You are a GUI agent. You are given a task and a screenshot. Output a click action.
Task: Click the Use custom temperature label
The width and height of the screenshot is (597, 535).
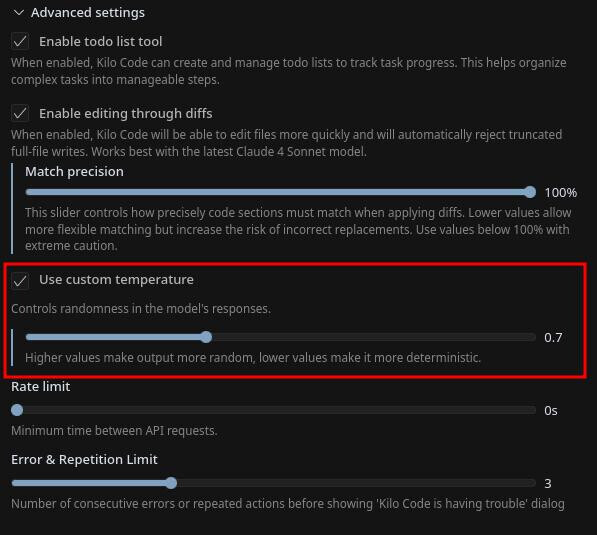click(116, 280)
